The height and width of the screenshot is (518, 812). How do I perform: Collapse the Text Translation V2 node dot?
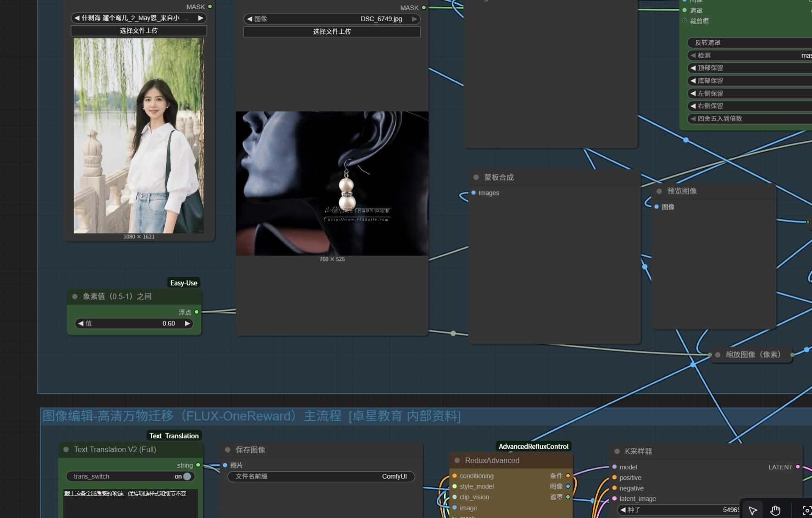coord(66,450)
